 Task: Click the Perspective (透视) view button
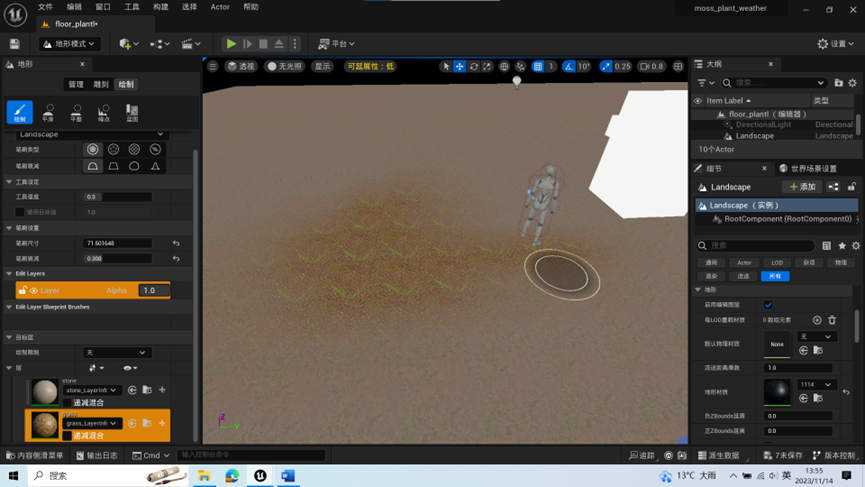241,66
